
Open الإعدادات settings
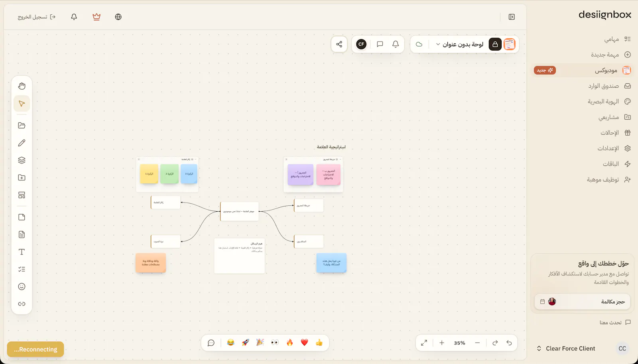click(614, 148)
